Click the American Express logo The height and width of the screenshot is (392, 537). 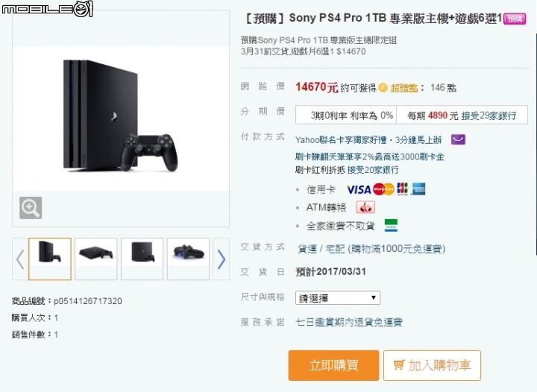[x=418, y=189]
